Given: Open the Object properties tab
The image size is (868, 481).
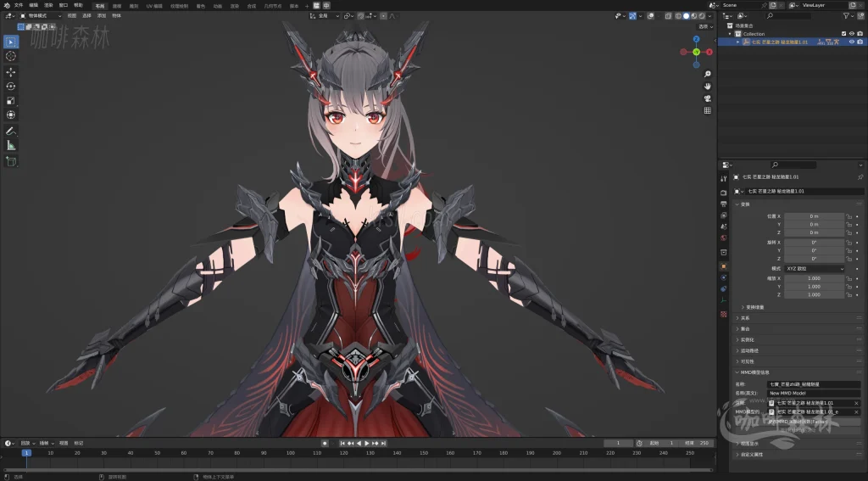Looking at the screenshot, I should pyautogui.click(x=724, y=266).
